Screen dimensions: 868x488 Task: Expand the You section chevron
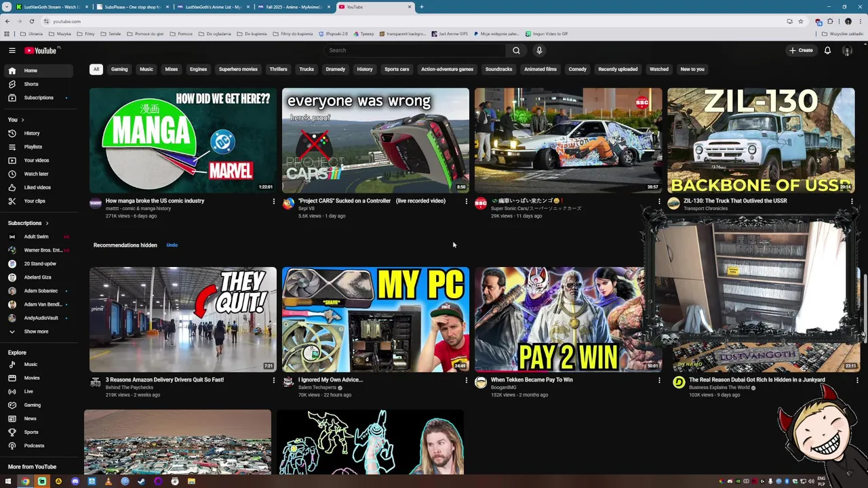(22, 120)
